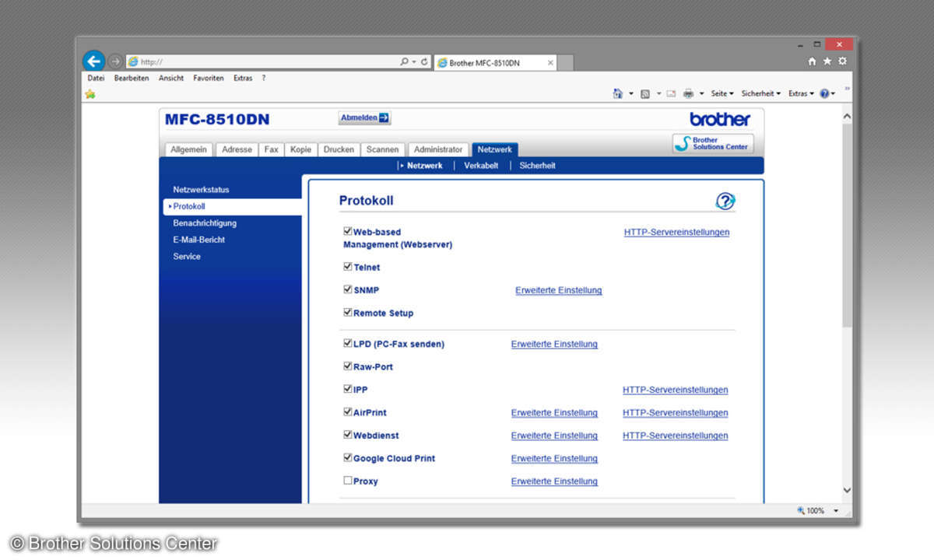The image size is (934, 560).
Task: Switch to the Allgemein tab
Action: click(188, 149)
